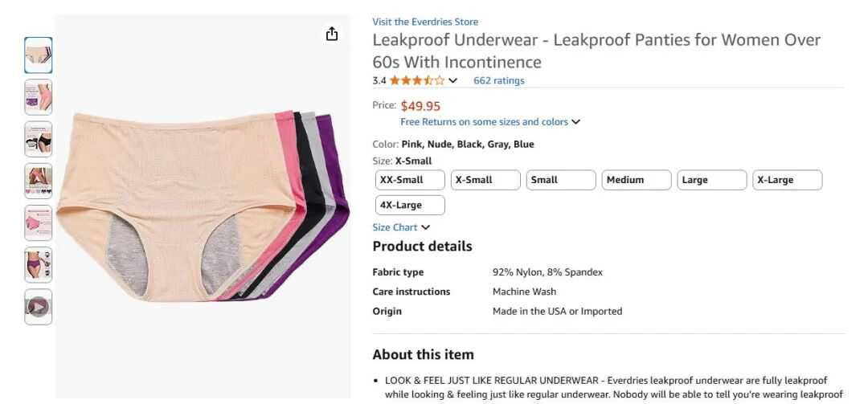Click the share icon above product image
This screenshot has width=868, height=404.
coord(332,34)
